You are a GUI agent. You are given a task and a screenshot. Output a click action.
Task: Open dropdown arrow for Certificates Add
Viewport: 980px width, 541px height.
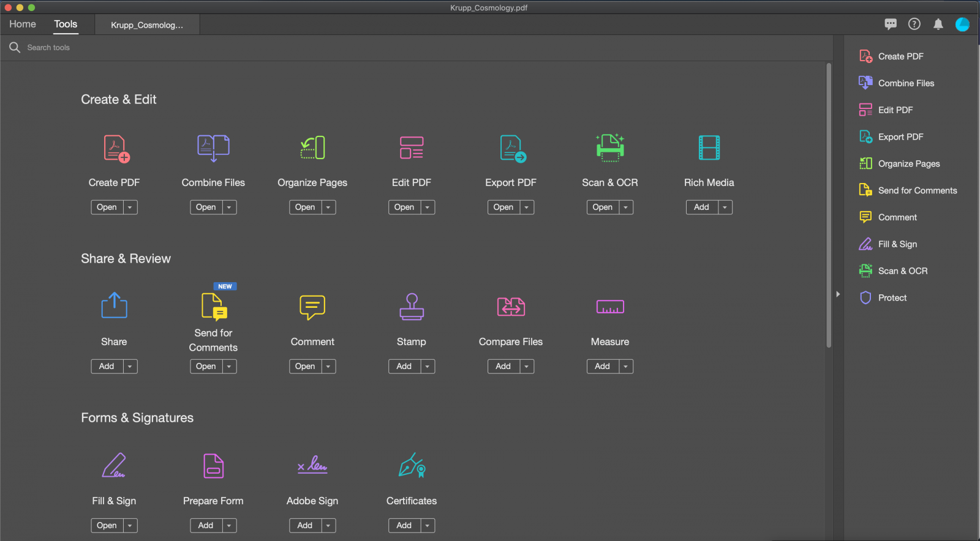click(428, 526)
